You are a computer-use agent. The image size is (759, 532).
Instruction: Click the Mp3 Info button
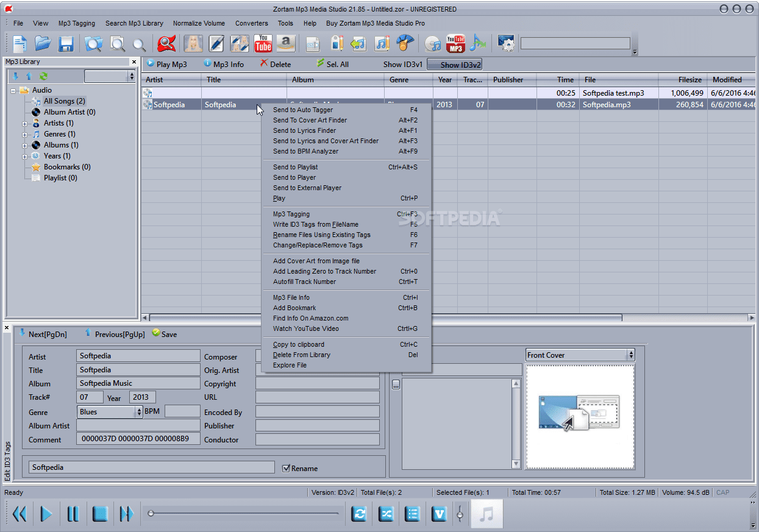[x=224, y=64]
